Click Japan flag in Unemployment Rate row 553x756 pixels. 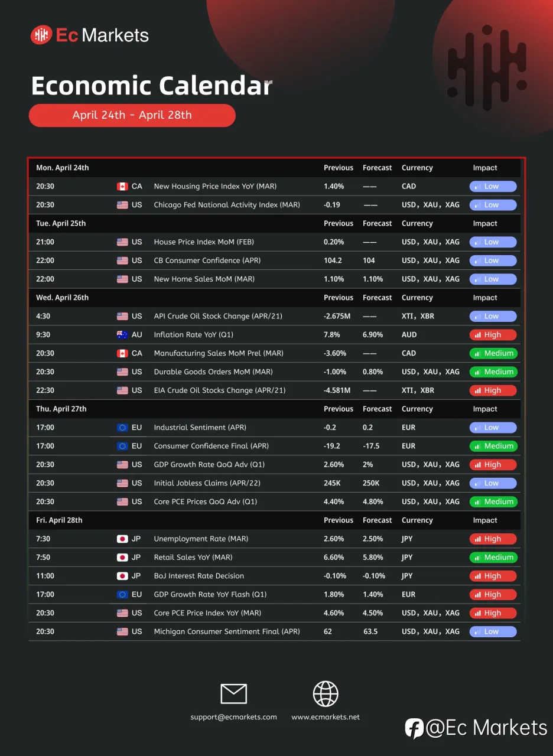(x=122, y=539)
